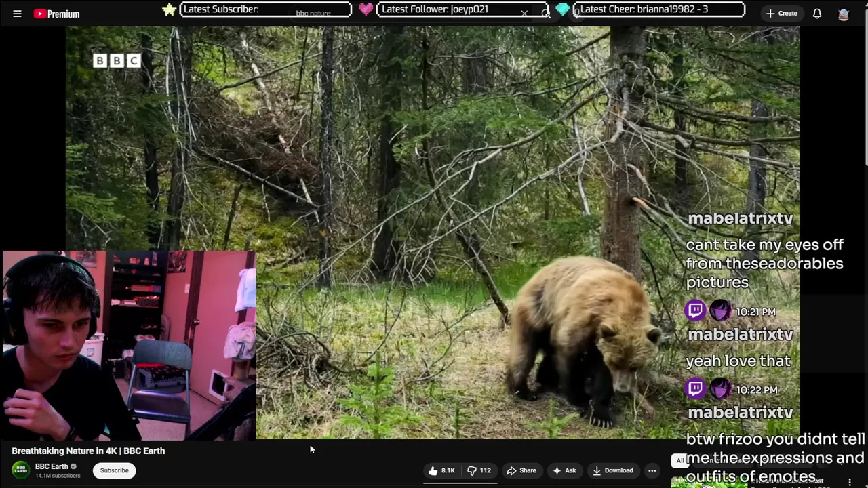Viewport: 868px width, 488px height.
Task: Open the BBC Earth channel avatar
Action: pos(21,470)
